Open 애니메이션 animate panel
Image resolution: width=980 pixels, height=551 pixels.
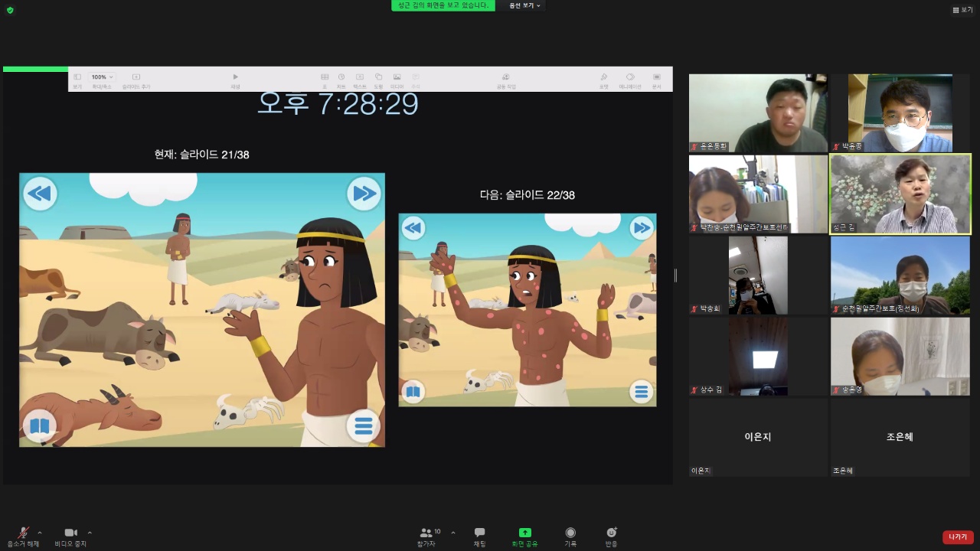630,77
